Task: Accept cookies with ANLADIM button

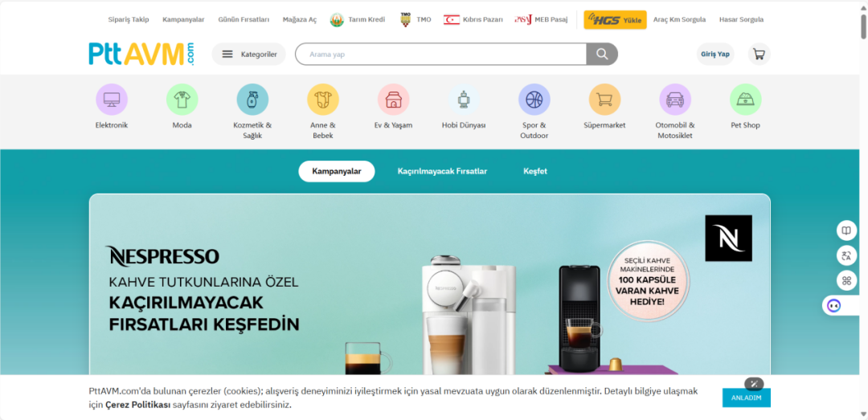Action: coord(746,398)
